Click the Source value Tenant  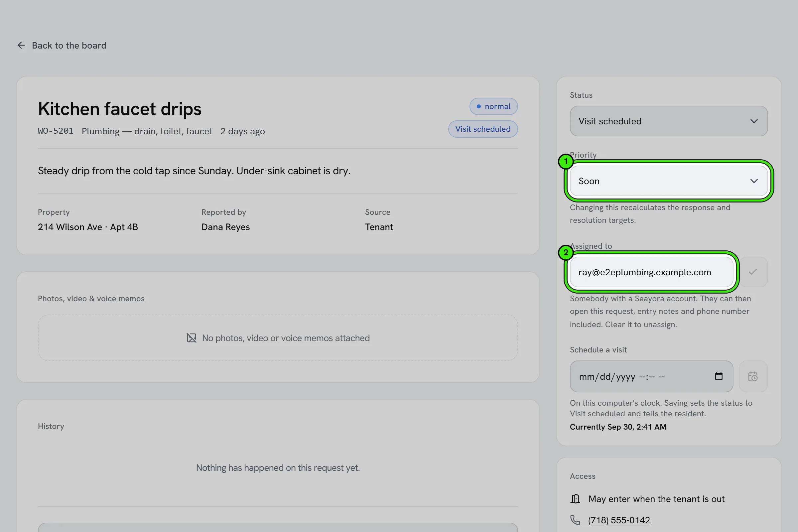(x=379, y=227)
